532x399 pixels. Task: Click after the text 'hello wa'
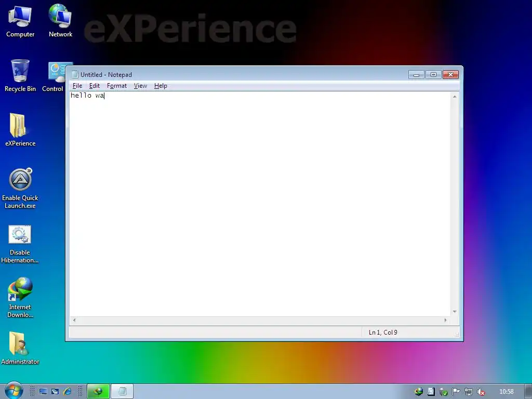click(x=104, y=96)
